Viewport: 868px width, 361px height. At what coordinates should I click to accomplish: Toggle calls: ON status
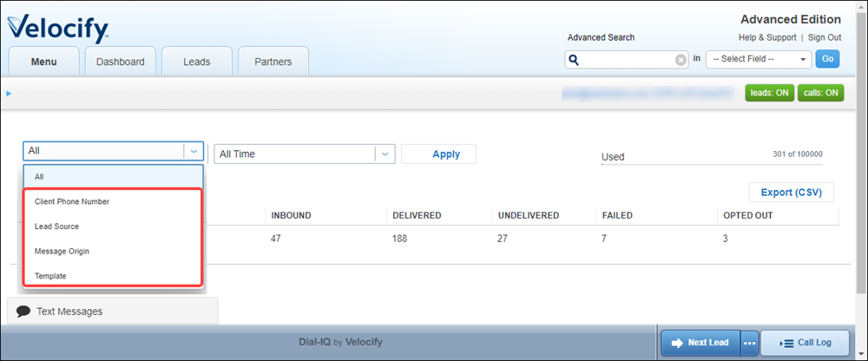(820, 93)
